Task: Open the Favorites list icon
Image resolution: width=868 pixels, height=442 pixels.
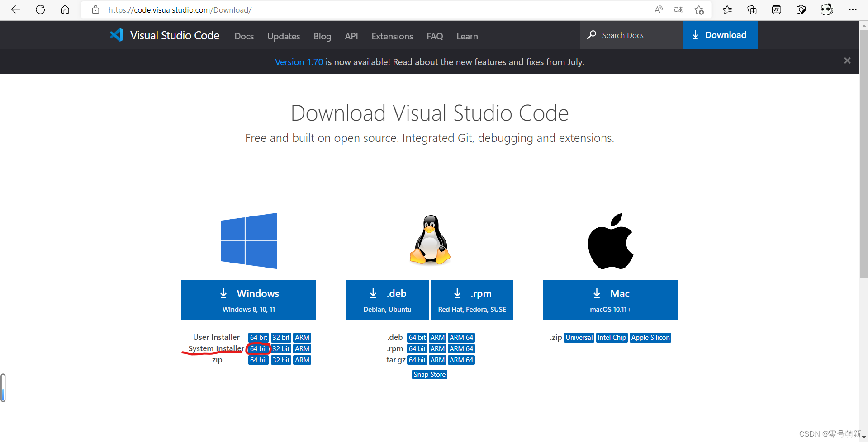Action: [727, 9]
